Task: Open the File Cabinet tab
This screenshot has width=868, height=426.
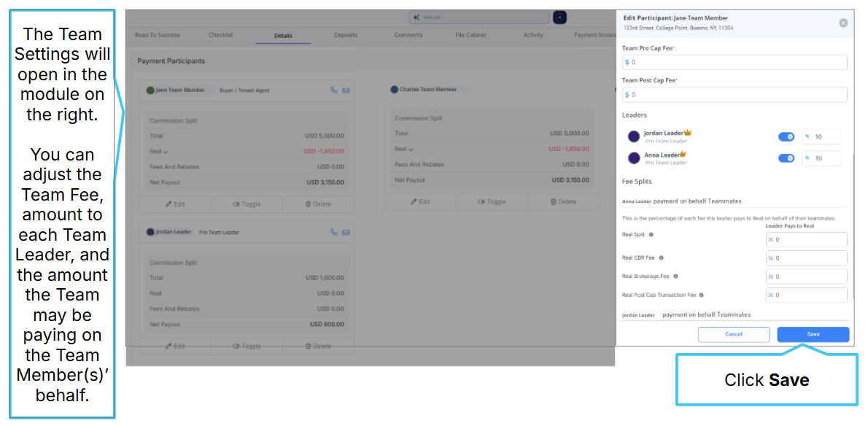Action: click(470, 35)
